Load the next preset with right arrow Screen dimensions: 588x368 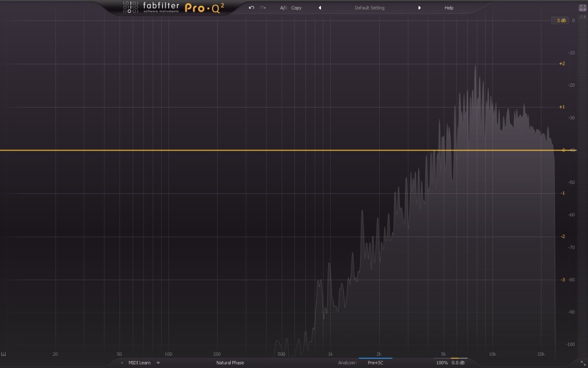[419, 8]
